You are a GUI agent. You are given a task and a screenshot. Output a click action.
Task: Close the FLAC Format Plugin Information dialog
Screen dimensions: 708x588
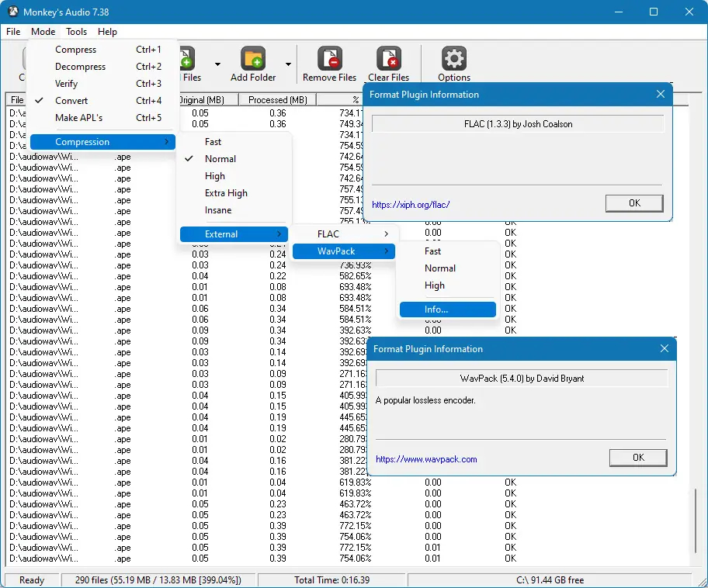[661, 95]
